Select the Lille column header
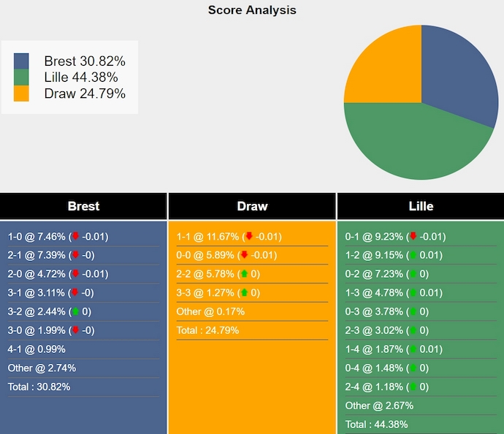Image resolution: width=504 pixels, height=434 pixels. point(421,206)
